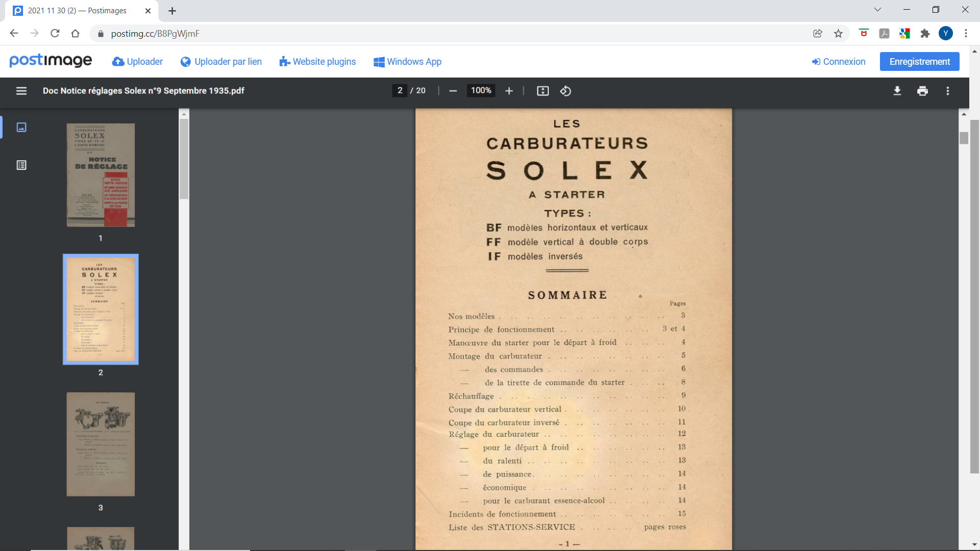Open the PDF extension icon in toolbar

point(884,33)
